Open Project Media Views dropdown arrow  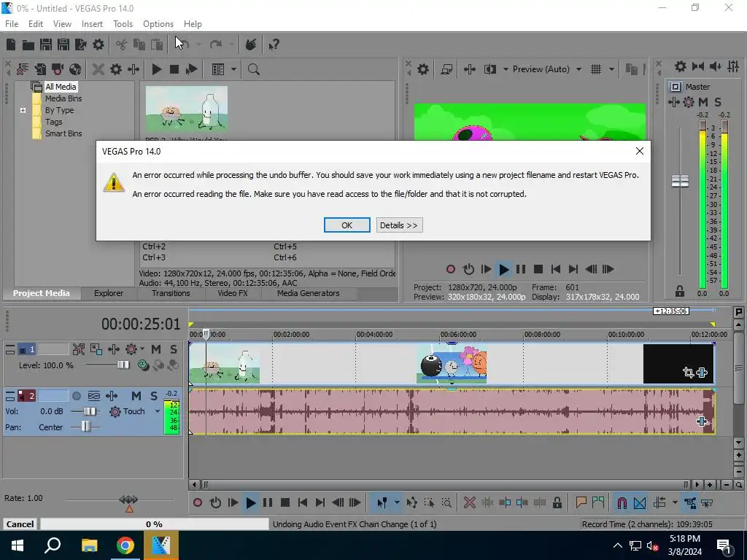click(233, 69)
